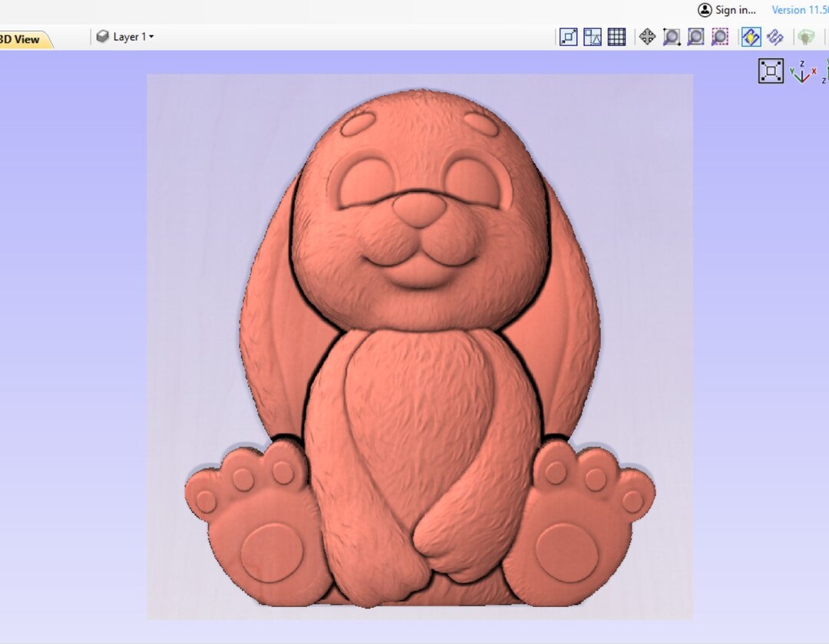Select the interactive Zoom tool
This screenshot has width=829, height=644.
(x=671, y=36)
